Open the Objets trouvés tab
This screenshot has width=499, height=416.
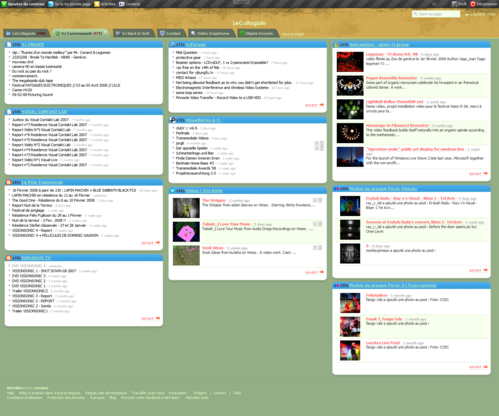[x=257, y=33]
